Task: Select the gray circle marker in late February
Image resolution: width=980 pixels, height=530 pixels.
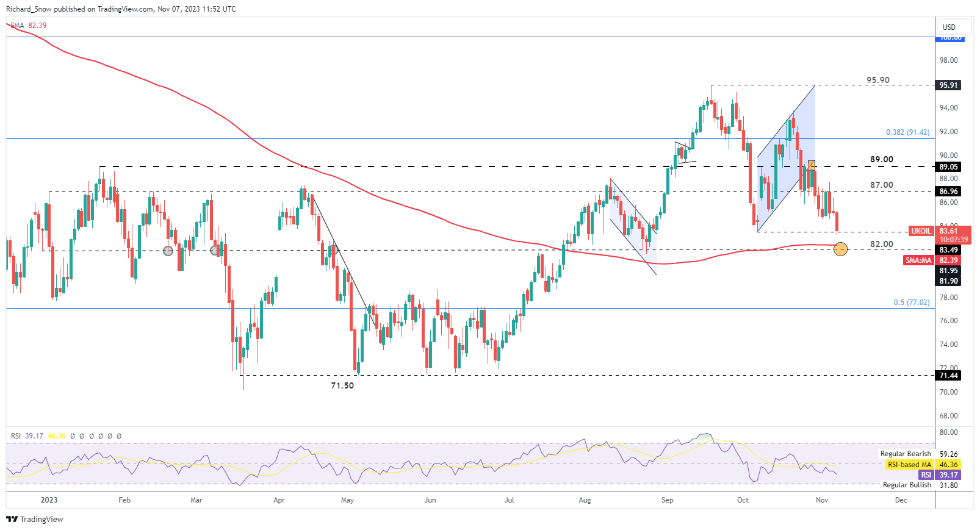Action: [x=168, y=251]
